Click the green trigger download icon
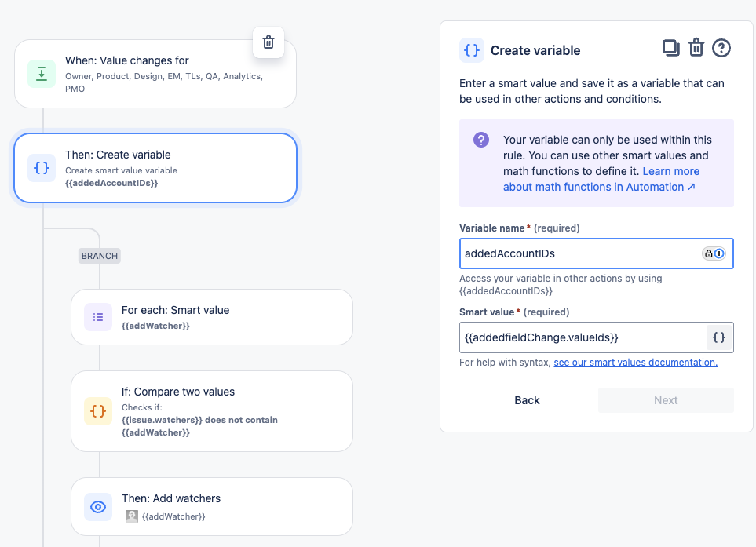 42,74
